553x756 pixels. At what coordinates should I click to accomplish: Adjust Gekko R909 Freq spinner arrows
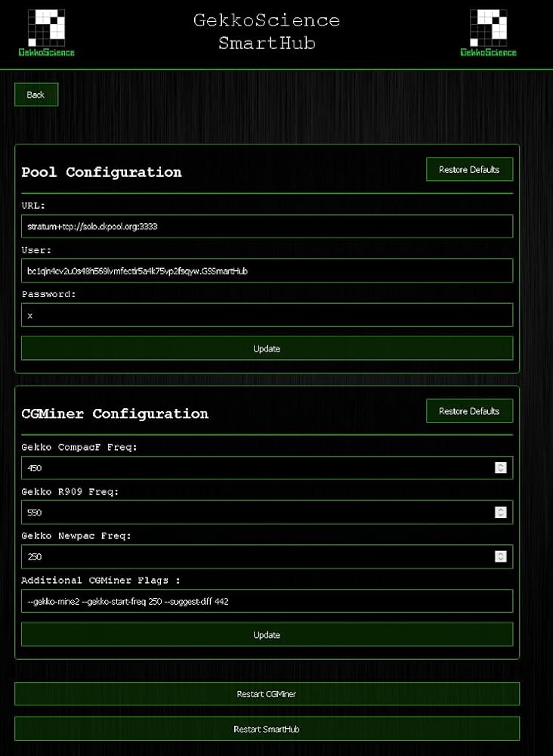point(500,513)
